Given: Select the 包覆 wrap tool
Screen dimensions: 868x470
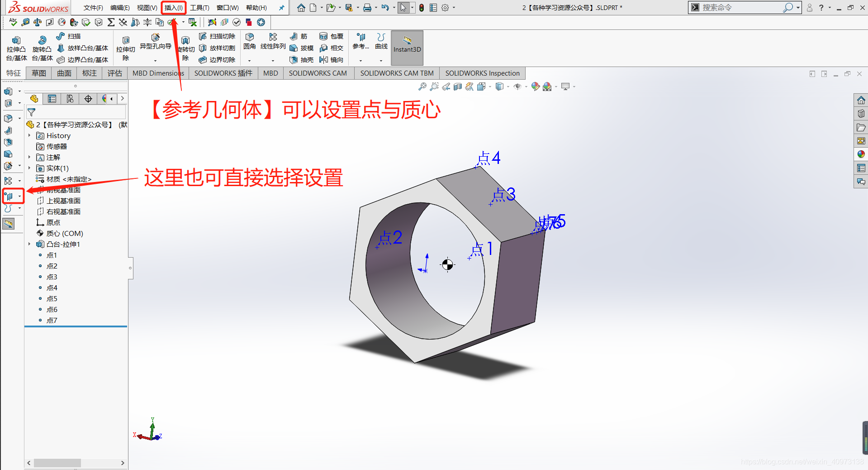Looking at the screenshot, I should pyautogui.click(x=331, y=36).
